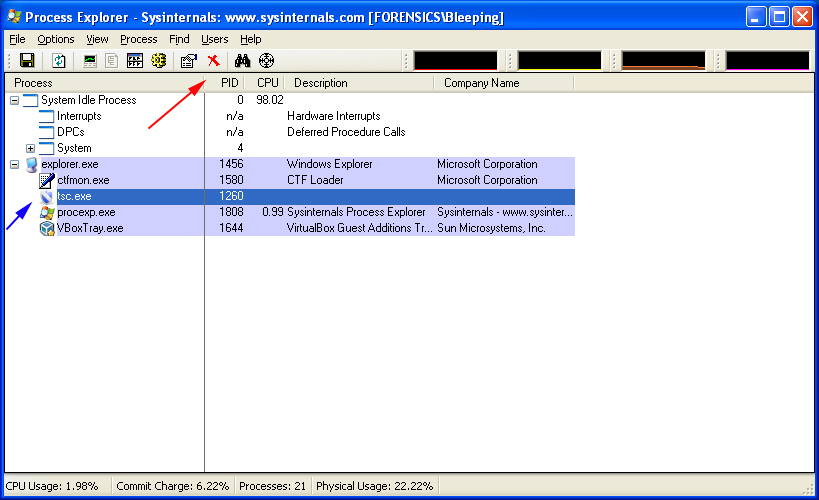Click the explorer.exe process icon
This screenshot has width=819, height=500.
[31, 165]
